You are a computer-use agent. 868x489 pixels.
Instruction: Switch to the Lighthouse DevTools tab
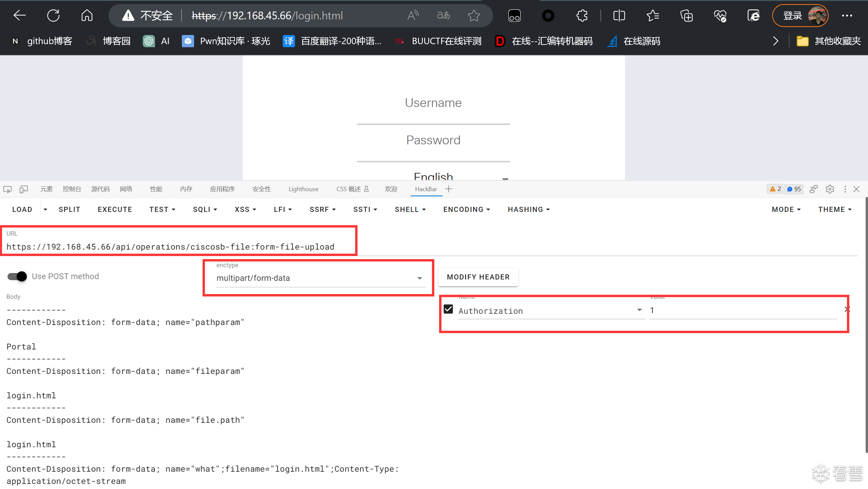303,189
